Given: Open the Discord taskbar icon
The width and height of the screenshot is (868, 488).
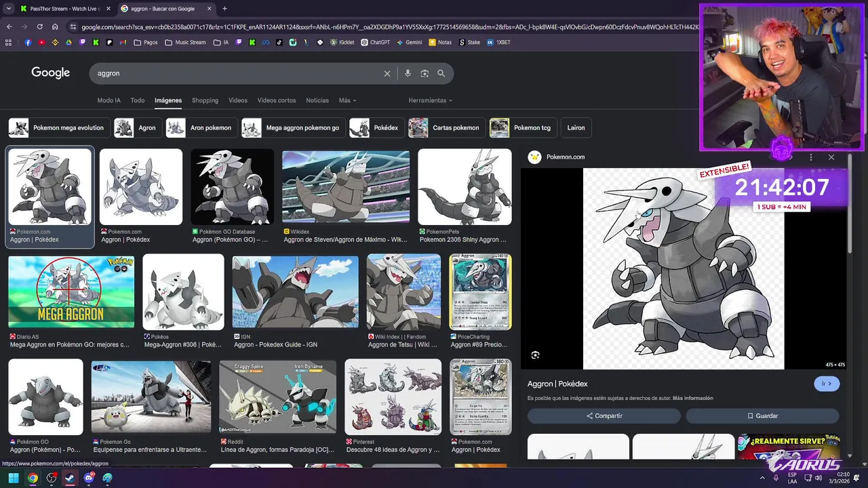Looking at the screenshot, I should (89, 478).
